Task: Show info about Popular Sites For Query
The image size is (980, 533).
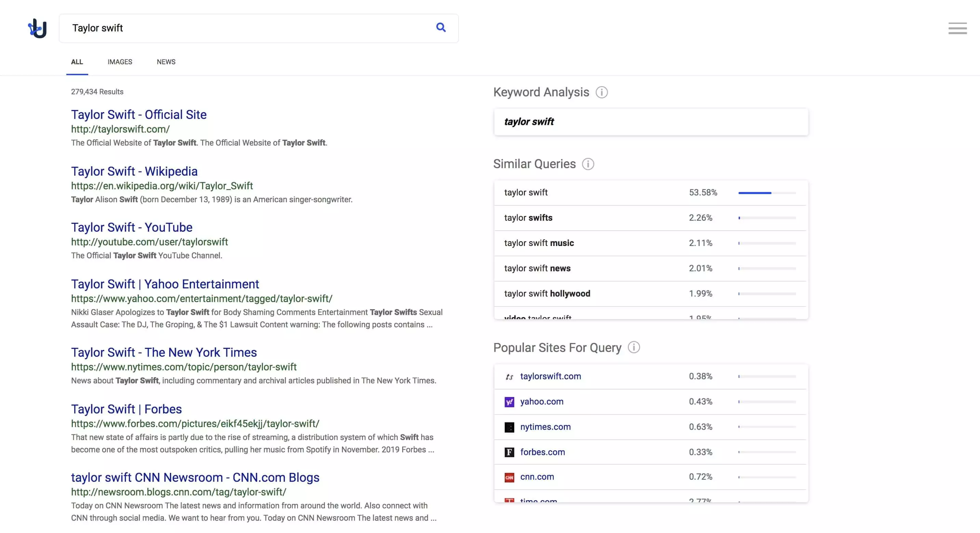Action: [633, 347]
